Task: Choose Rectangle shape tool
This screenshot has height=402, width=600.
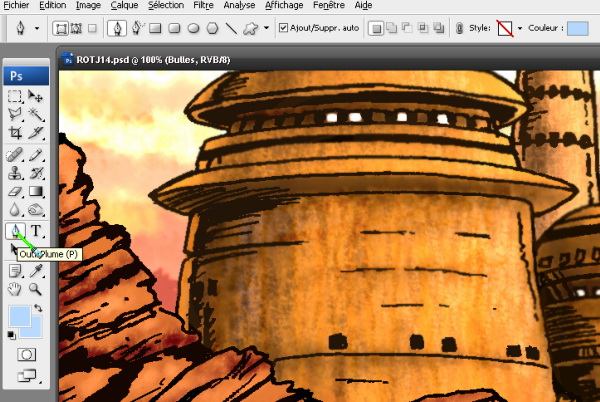Action: [x=155, y=28]
